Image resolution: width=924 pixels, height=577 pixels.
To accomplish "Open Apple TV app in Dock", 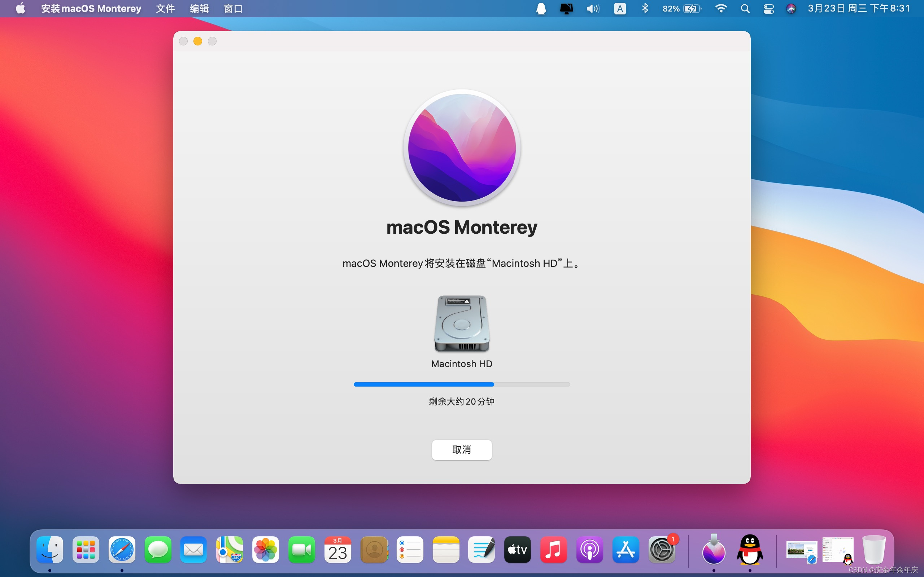I will pos(517,550).
